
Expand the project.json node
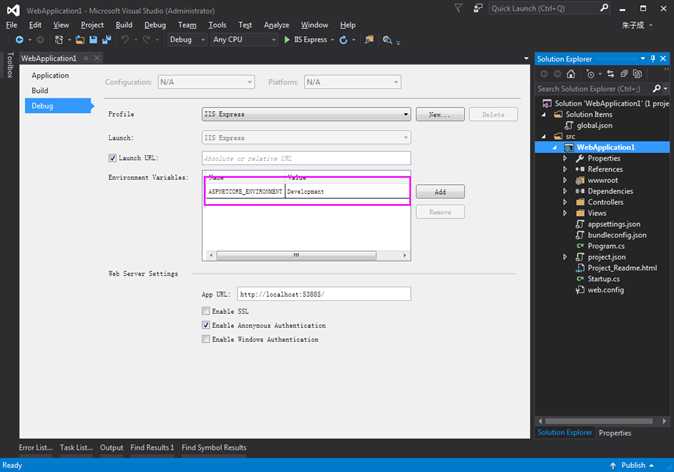565,257
